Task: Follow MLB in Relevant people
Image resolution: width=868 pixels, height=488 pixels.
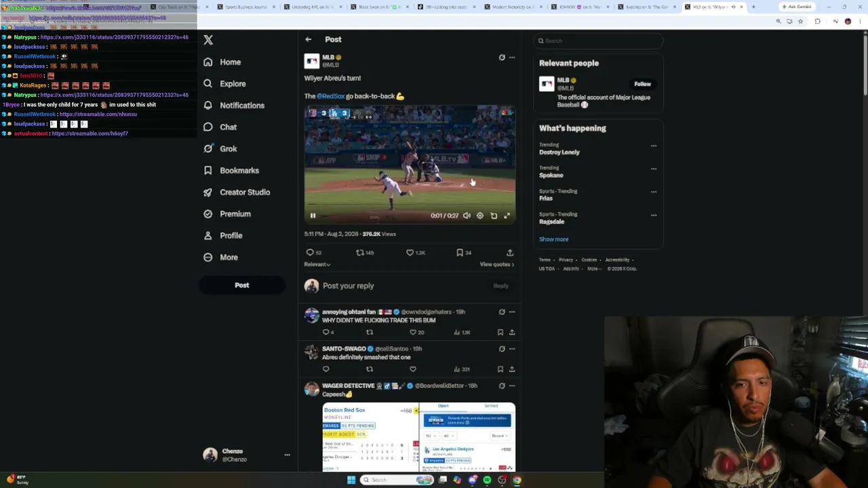Action: [x=642, y=84]
